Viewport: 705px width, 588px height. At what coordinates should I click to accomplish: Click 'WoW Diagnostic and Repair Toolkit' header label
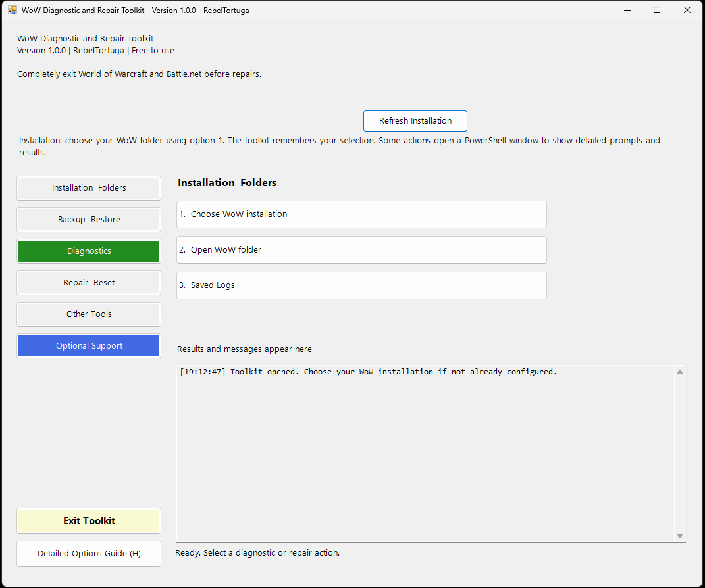click(x=86, y=39)
